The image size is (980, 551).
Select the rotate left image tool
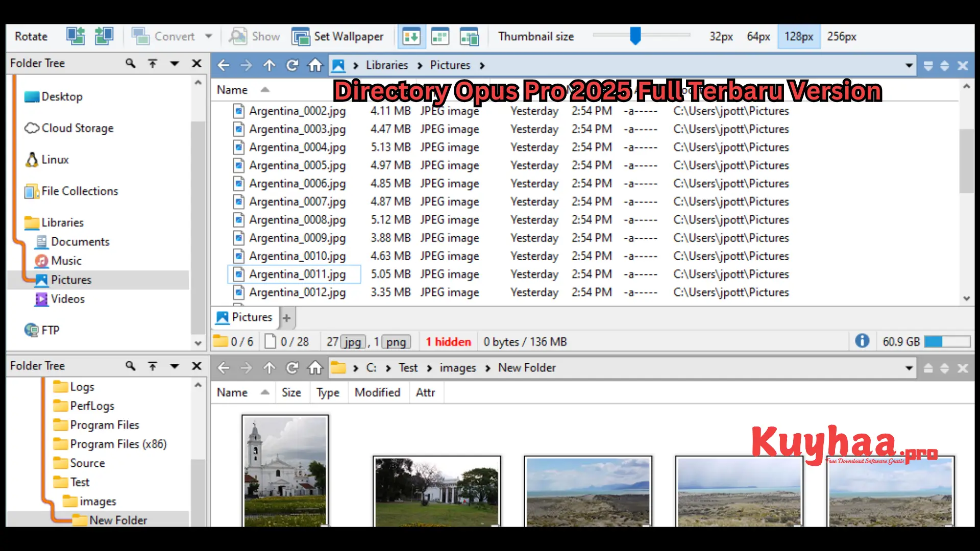coord(76,36)
